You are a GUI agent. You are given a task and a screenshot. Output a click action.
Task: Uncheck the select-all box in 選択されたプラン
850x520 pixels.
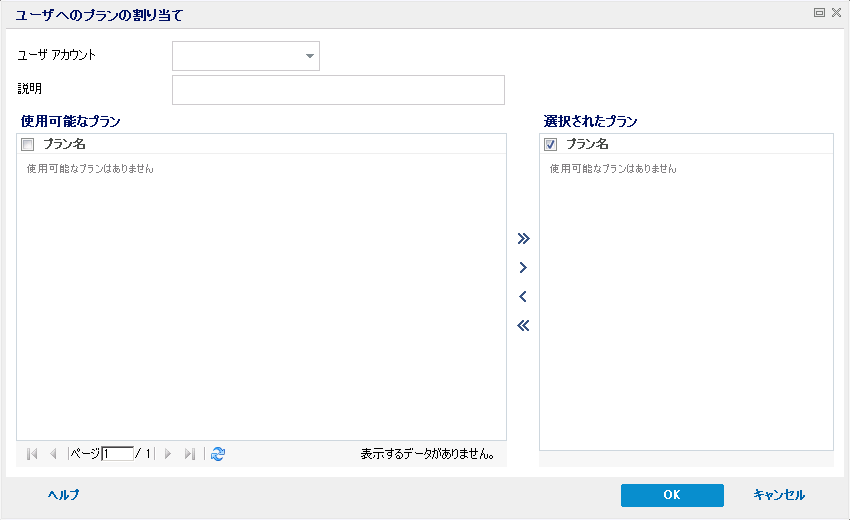551,145
